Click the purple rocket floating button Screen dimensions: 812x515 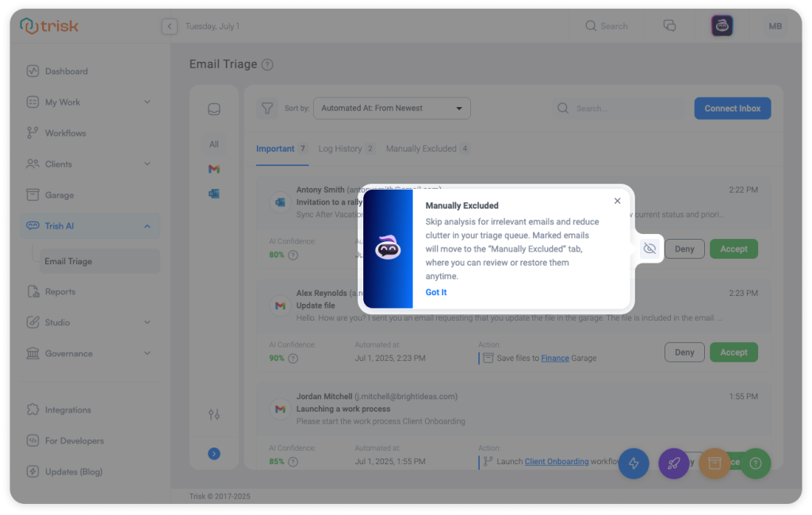(674, 463)
